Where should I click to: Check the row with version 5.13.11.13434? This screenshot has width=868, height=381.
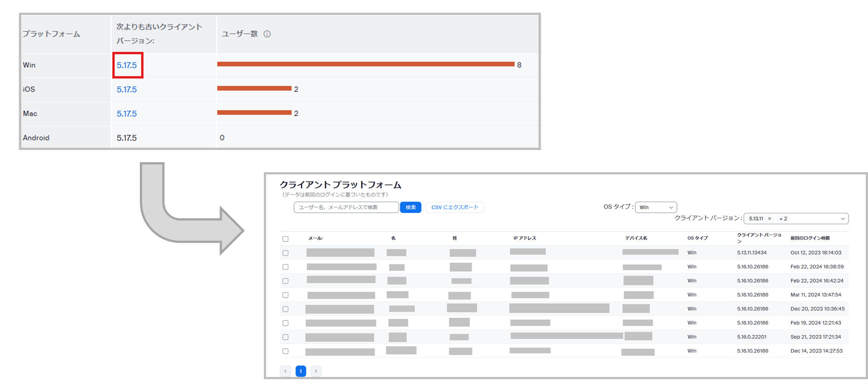pos(286,253)
